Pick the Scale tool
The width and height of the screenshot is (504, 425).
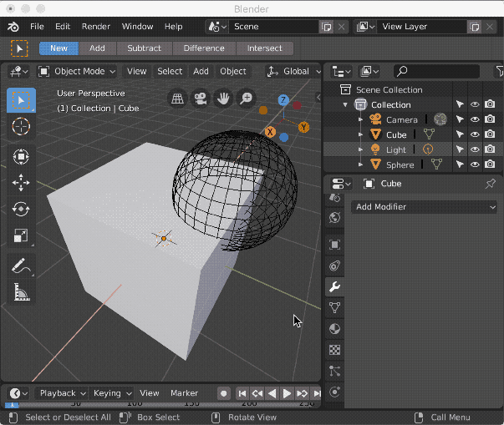click(x=21, y=235)
